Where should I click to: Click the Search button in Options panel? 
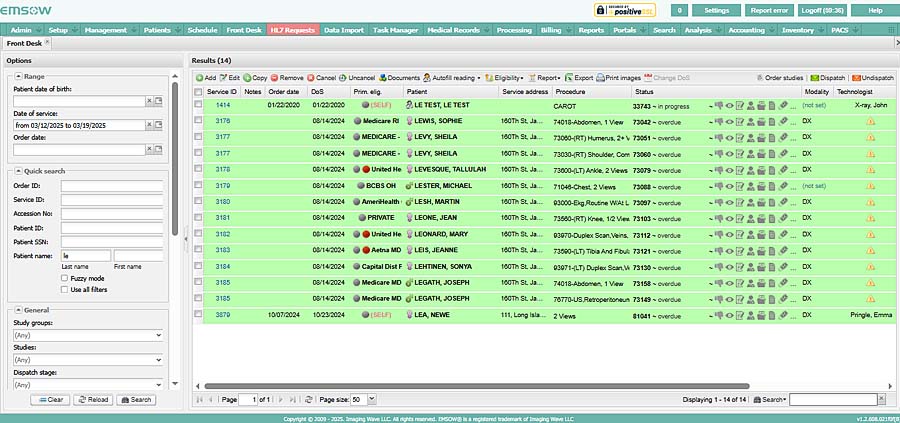pos(137,399)
